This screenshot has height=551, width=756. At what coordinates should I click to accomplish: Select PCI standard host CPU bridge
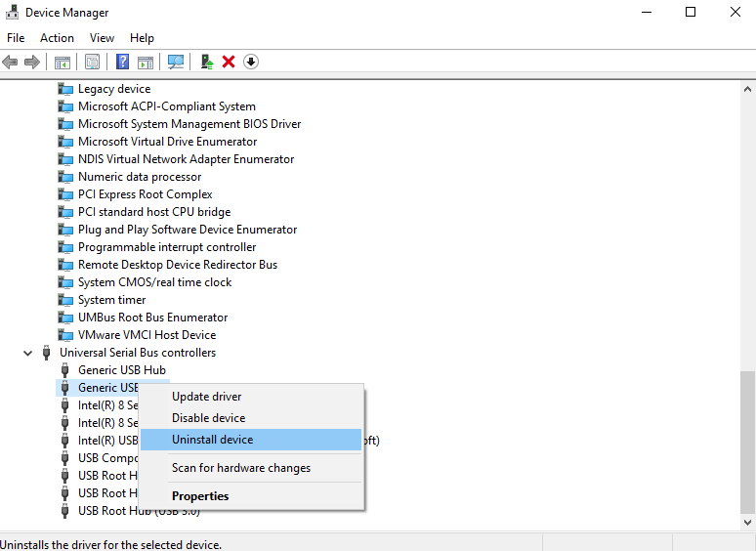[x=154, y=212]
